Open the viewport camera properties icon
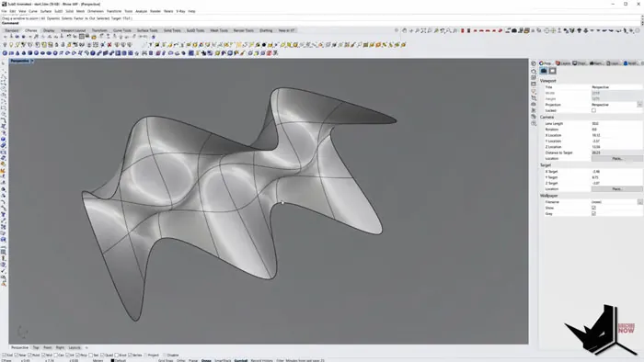The width and height of the screenshot is (644, 362). (544, 71)
